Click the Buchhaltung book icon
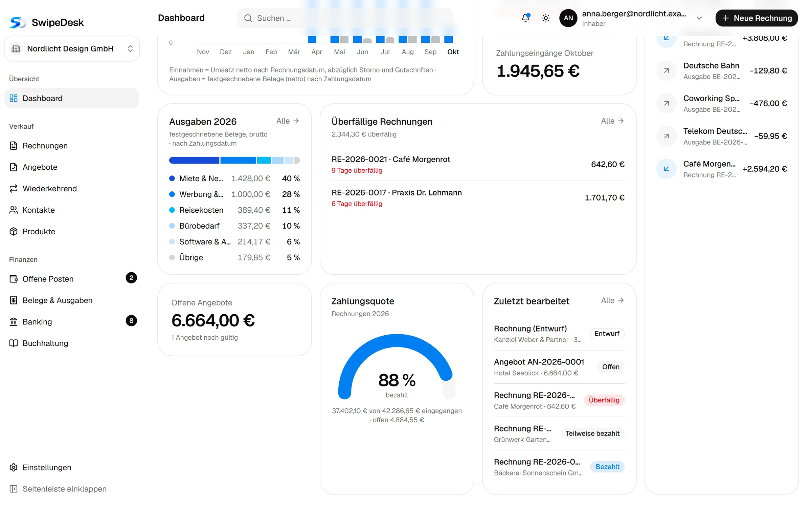 [14, 343]
